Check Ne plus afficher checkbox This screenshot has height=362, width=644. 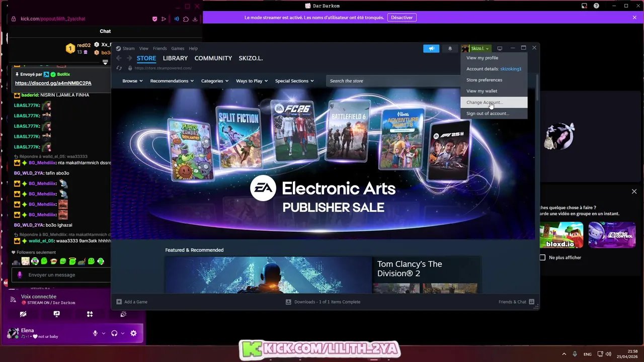[542, 257]
